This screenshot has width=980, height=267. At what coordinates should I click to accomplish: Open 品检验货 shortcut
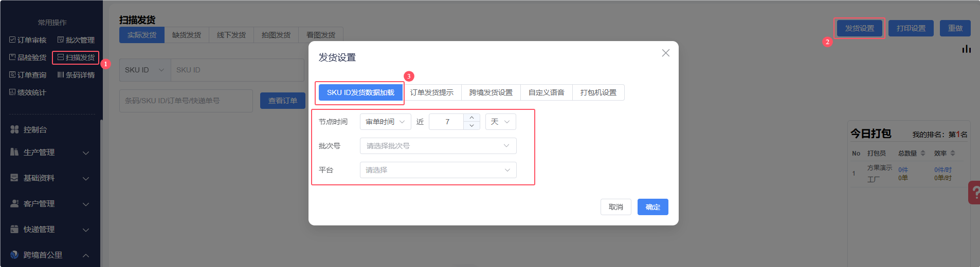(28, 58)
